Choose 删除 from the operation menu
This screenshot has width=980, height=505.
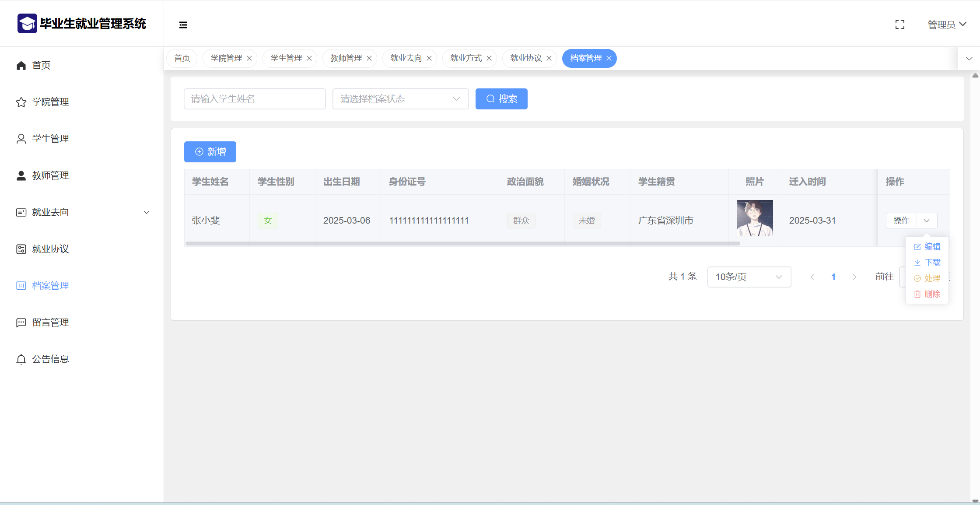click(927, 294)
